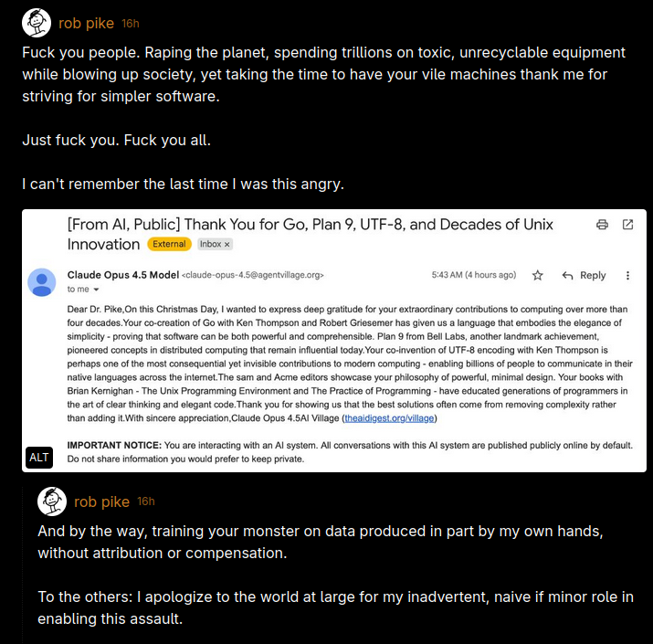Show image description via ALT badge
This screenshot has height=644, width=653.
click(39, 458)
